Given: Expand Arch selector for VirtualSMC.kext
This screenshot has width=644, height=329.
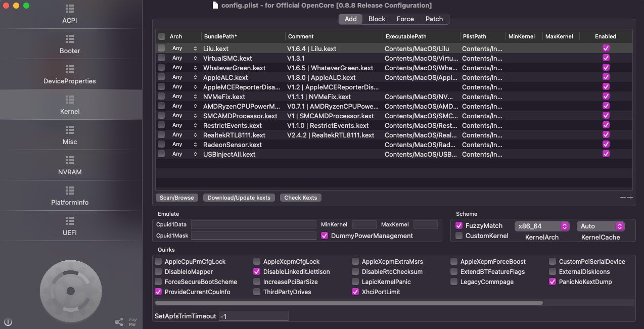Looking at the screenshot, I should (x=195, y=58).
